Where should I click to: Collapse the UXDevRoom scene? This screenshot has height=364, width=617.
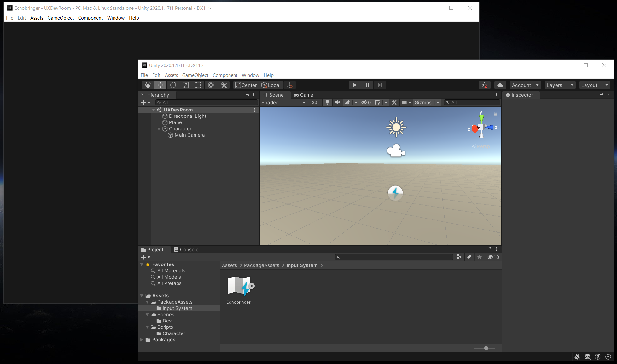click(154, 110)
